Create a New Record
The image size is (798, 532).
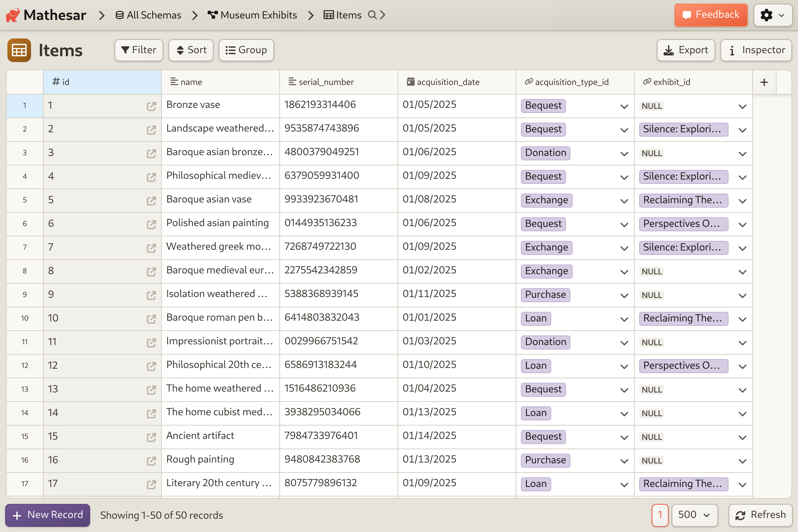point(48,515)
